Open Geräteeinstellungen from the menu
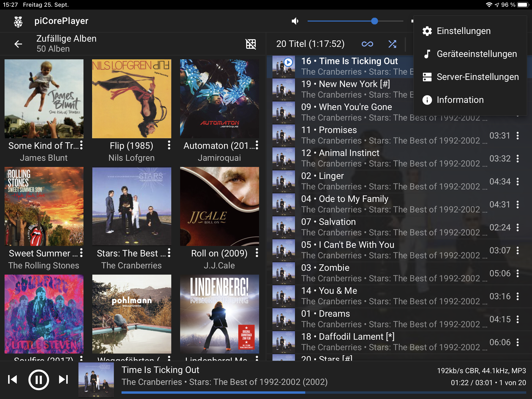The width and height of the screenshot is (532, 399). tap(470, 54)
